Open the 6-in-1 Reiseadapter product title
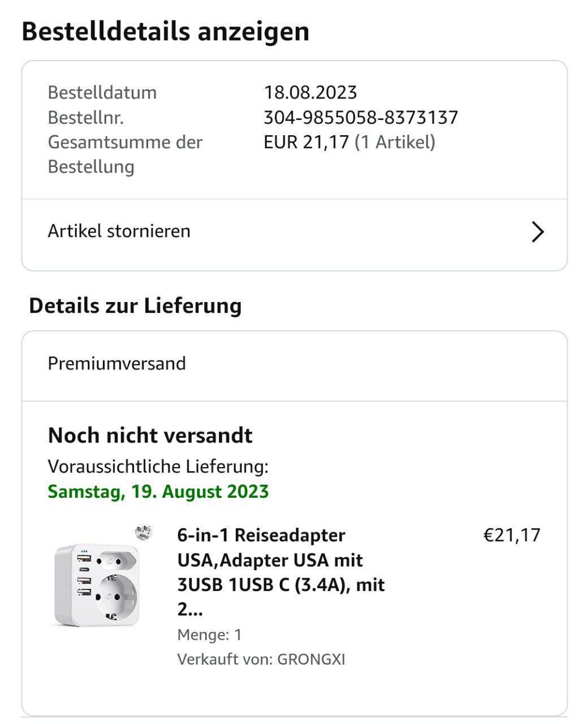Image resolution: width=588 pixels, height=724 pixels. point(281,572)
